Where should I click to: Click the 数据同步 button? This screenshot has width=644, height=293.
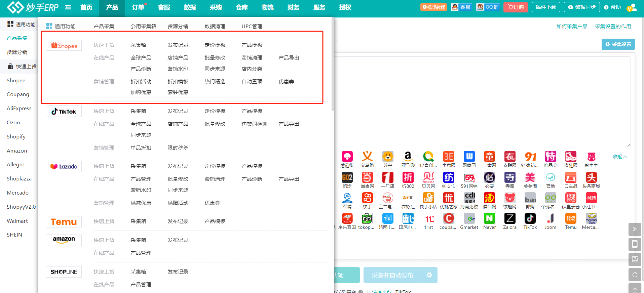(x=582, y=7)
